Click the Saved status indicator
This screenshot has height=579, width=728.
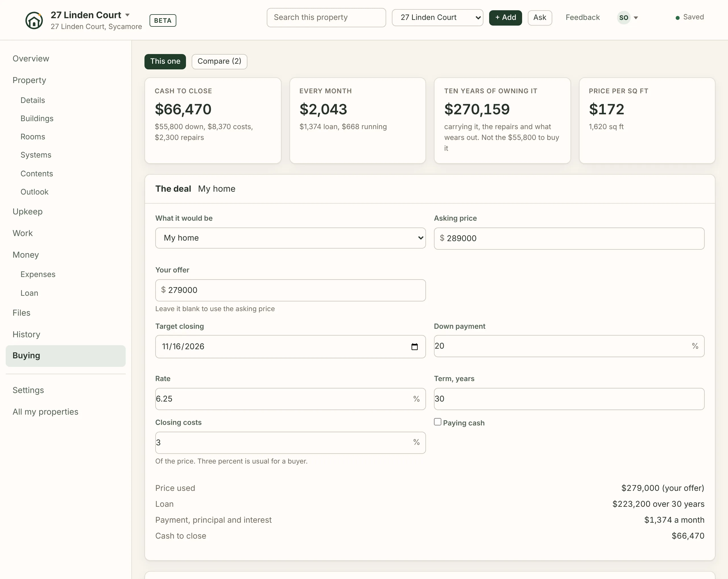[x=690, y=17]
